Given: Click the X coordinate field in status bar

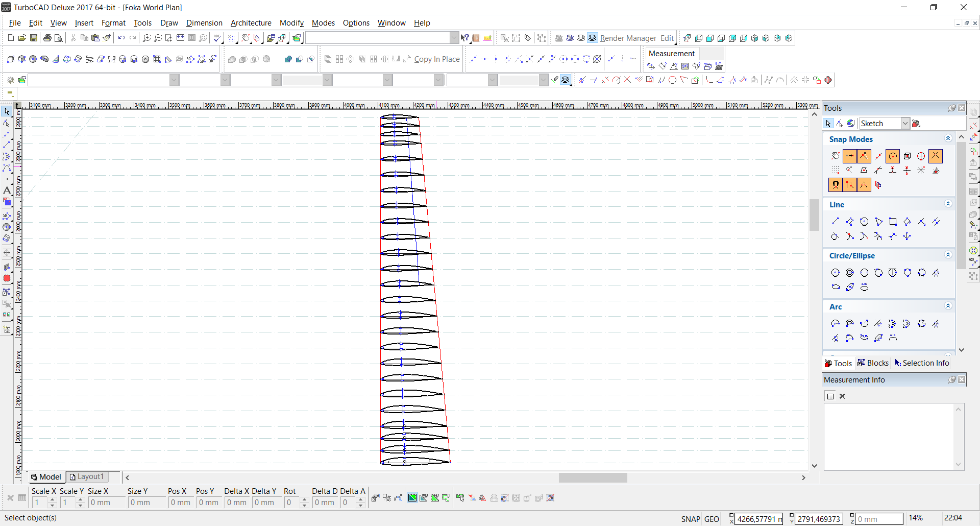Looking at the screenshot, I should click(759, 519).
